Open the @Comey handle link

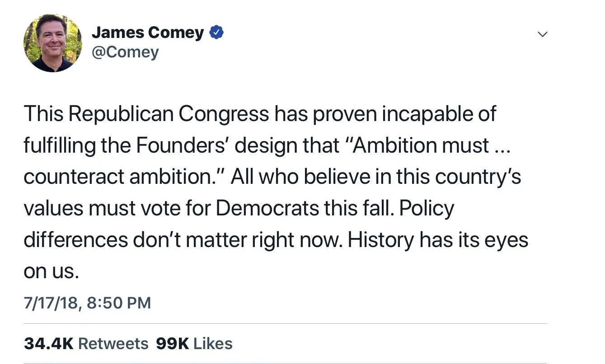pos(125,52)
